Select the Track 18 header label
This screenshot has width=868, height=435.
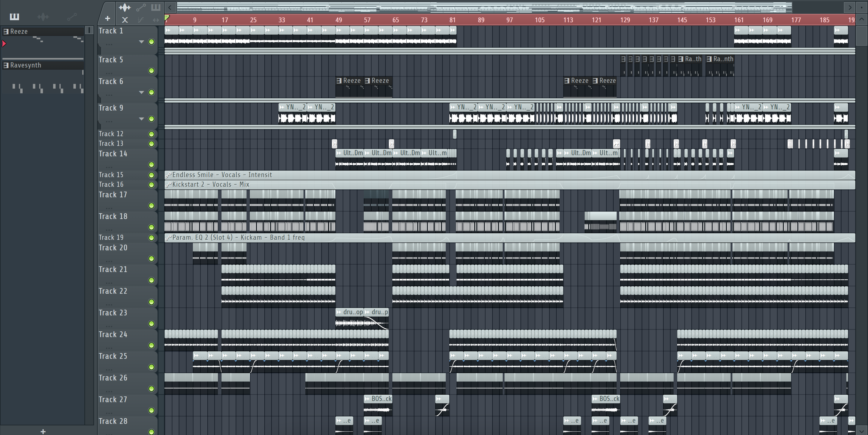point(113,217)
